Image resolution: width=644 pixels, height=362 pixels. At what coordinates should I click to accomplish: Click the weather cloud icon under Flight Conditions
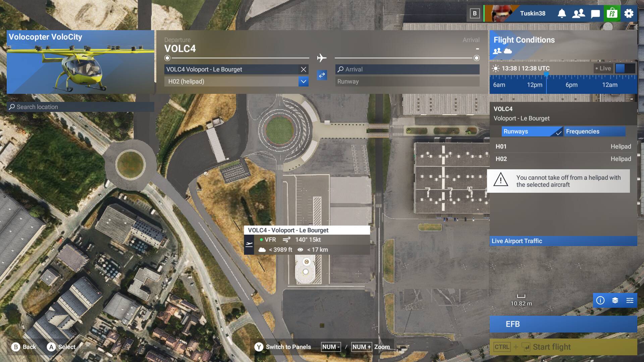pyautogui.click(x=508, y=51)
